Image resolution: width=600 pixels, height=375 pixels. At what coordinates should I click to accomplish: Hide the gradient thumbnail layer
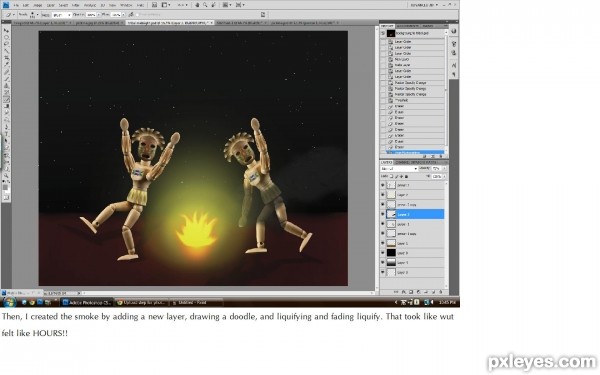tap(383, 262)
